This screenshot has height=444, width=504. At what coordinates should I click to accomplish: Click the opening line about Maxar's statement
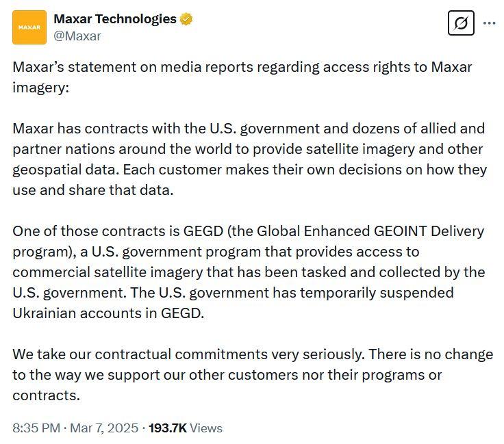[242, 77]
